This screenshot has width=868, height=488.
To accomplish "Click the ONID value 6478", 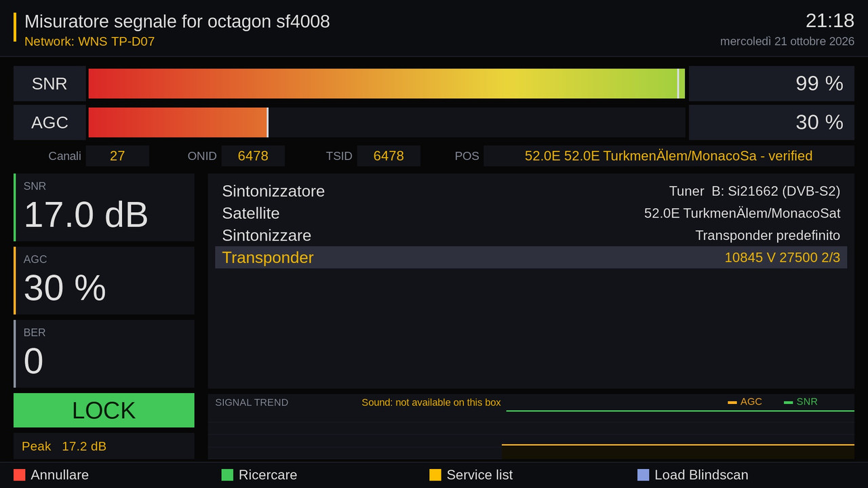I will tap(253, 156).
